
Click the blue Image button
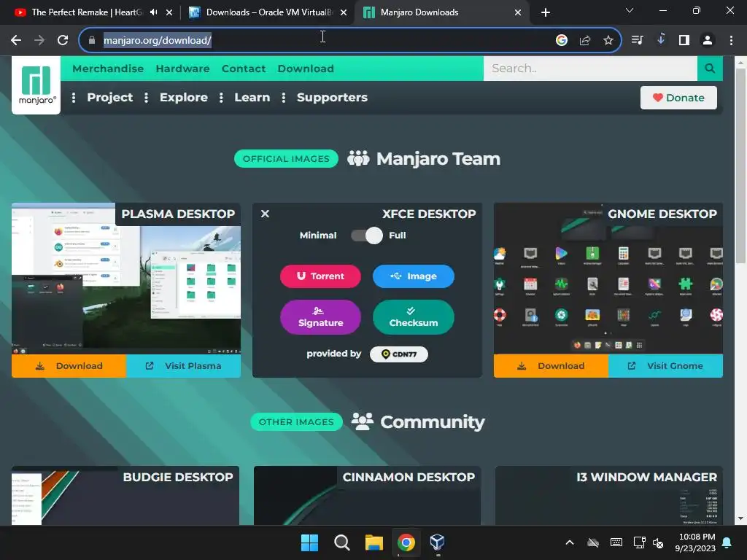413,276
